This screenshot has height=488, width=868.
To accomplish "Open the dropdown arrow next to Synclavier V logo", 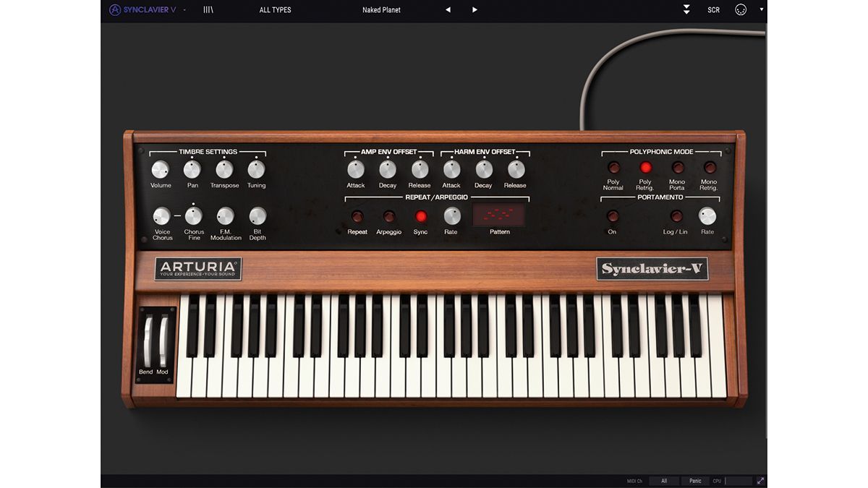I will (x=183, y=9).
